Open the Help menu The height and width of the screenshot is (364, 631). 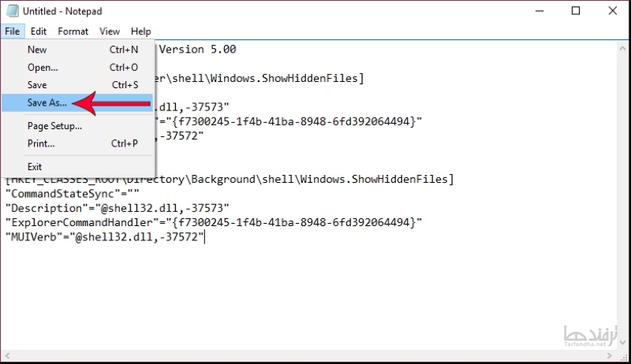coord(141,32)
